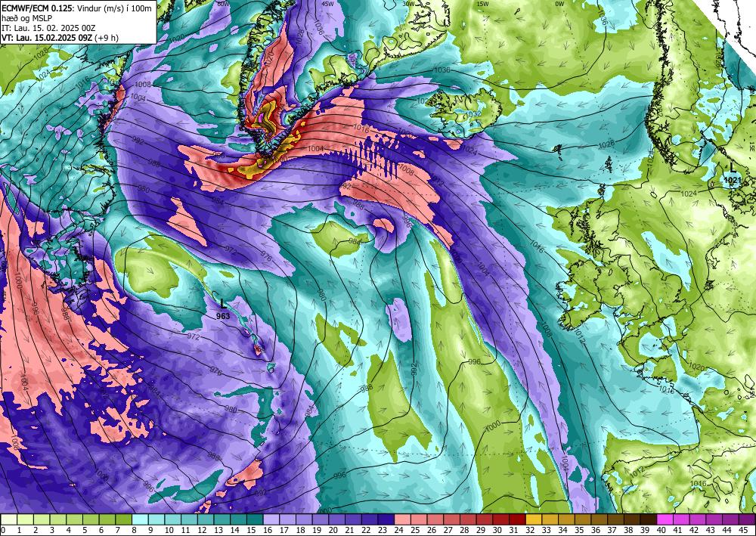Viewport: 756px width, 536px height.
Task: Click the legend swatch above 37
Action: click(x=615, y=519)
